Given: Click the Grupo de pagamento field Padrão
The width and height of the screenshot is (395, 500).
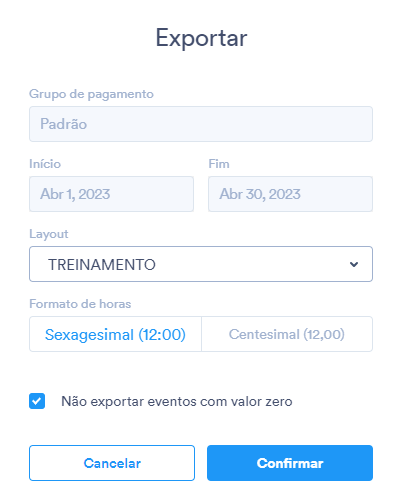Looking at the screenshot, I should (x=201, y=124).
